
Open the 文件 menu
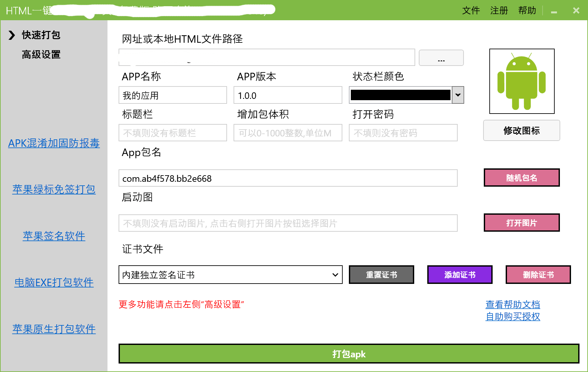(x=471, y=11)
